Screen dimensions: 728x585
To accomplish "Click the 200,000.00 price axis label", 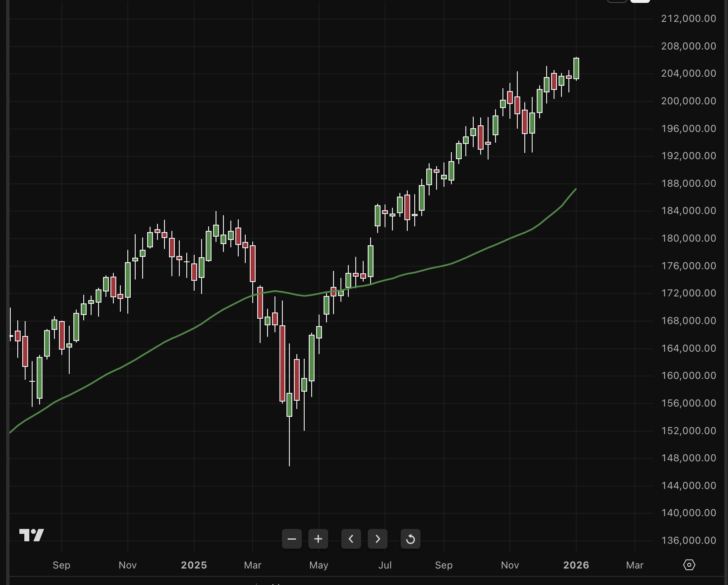I will pyautogui.click(x=688, y=101).
